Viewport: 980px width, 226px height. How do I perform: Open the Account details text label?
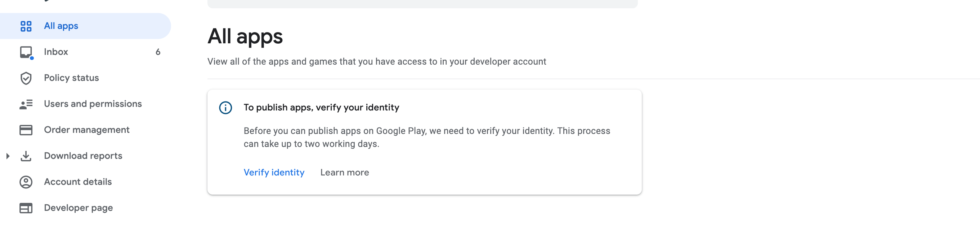click(x=77, y=182)
